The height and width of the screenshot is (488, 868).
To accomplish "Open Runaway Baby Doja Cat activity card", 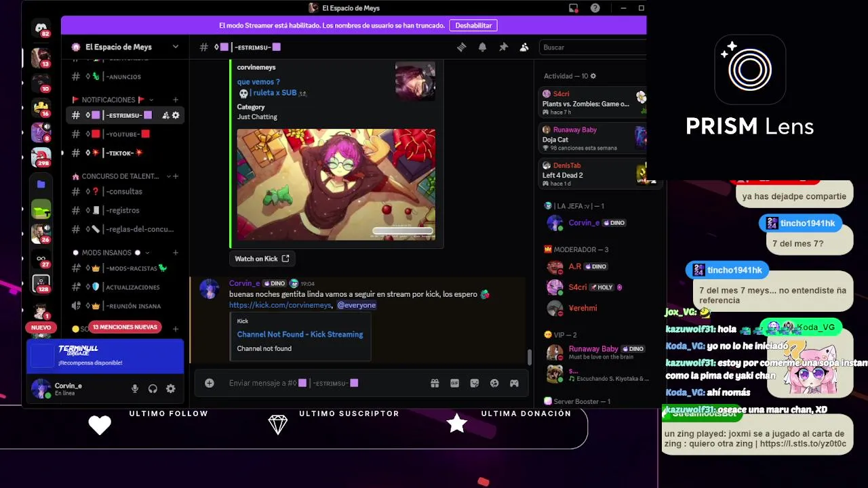I will coord(594,138).
